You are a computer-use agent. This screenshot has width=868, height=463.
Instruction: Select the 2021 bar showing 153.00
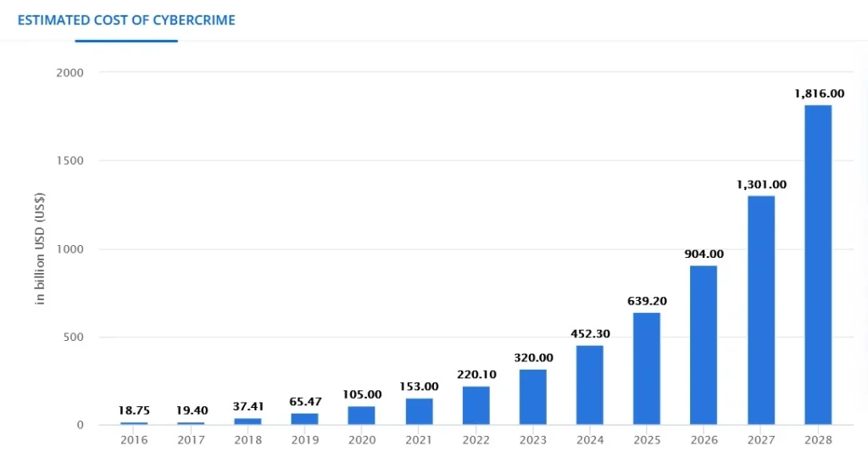point(419,411)
